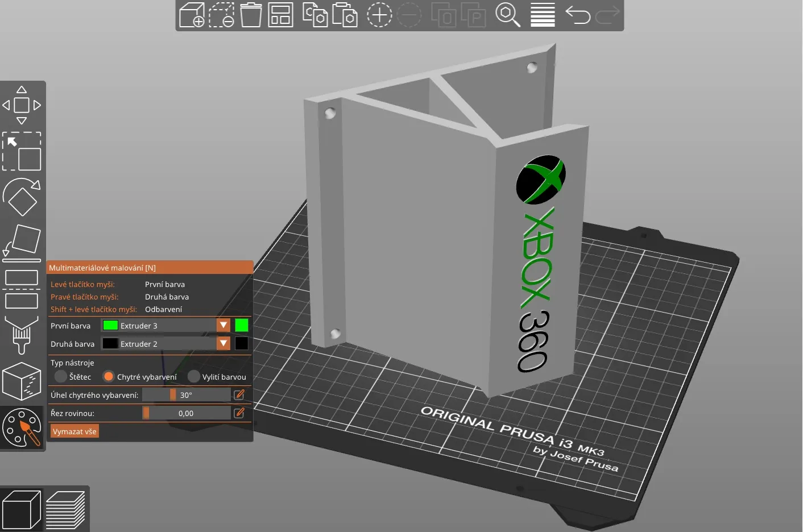Screen dimensions: 803x532
Task: Expand the Druhá barva extruder dropdown
Action: point(223,344)
